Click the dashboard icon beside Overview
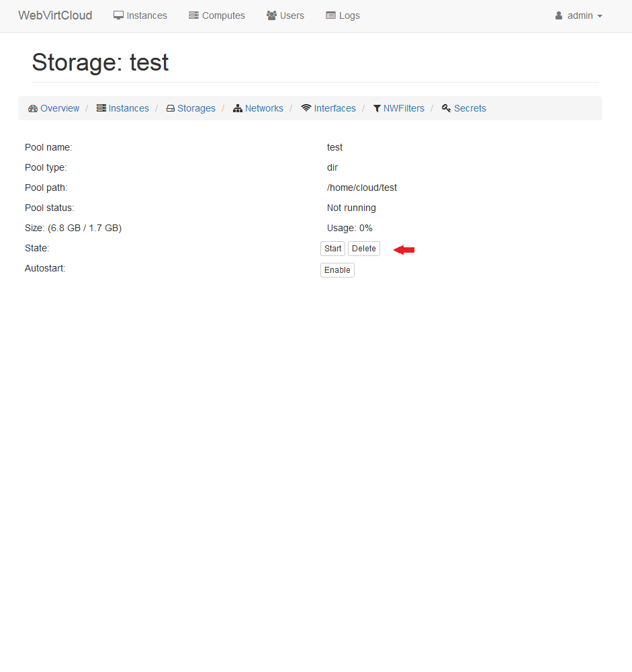The width and height of the screenshot is (632, 672). click(33, 108)
